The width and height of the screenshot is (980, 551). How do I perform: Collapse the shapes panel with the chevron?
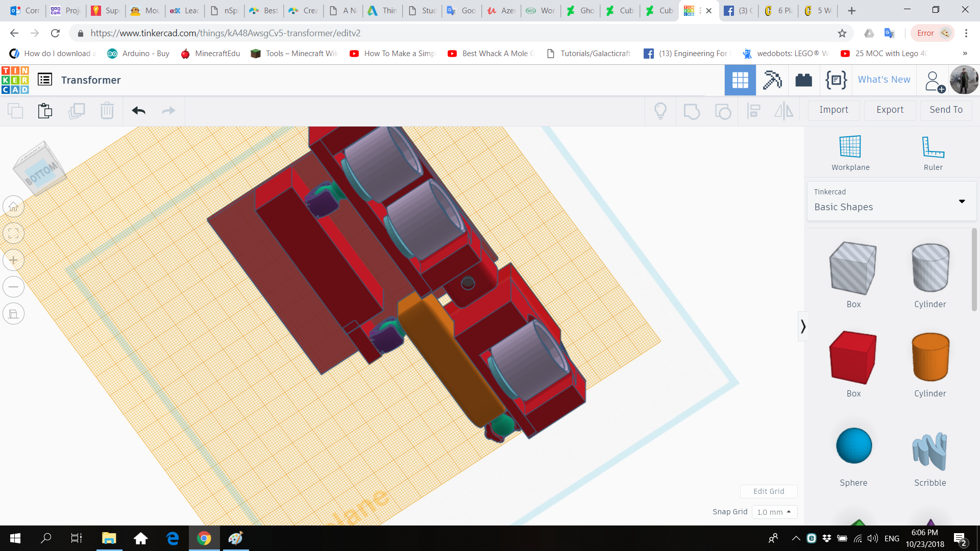[x=803, y=325]
